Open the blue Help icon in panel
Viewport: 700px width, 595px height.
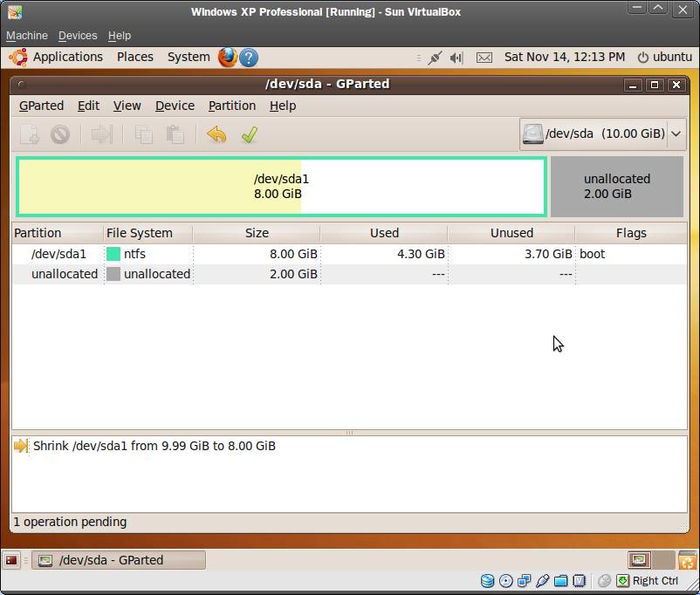point(249,58)
